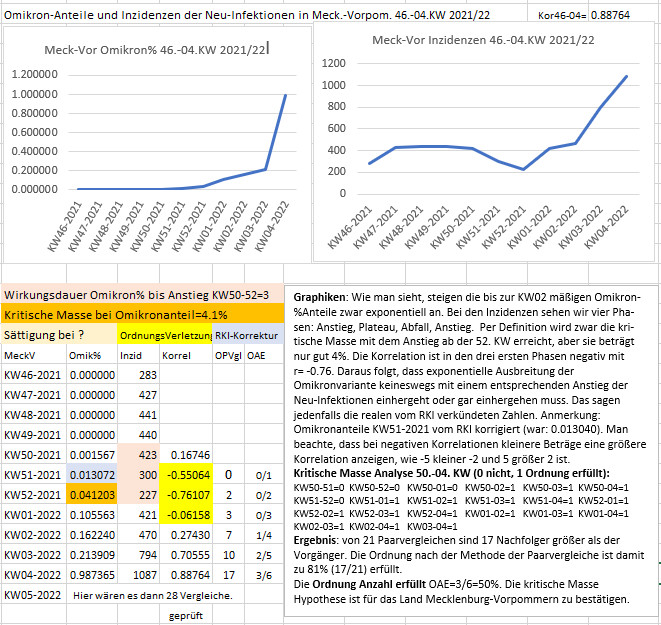Image resolution: width=661 pixels, height=625 pixels.
Task: Select yellow Korrel cell -0.06158
Action: (186, 515)
